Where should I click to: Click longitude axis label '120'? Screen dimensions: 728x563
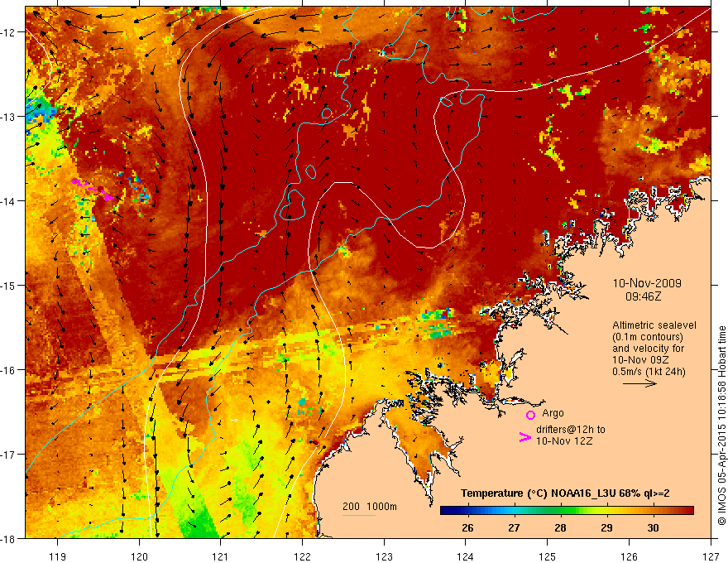[139, 556]
